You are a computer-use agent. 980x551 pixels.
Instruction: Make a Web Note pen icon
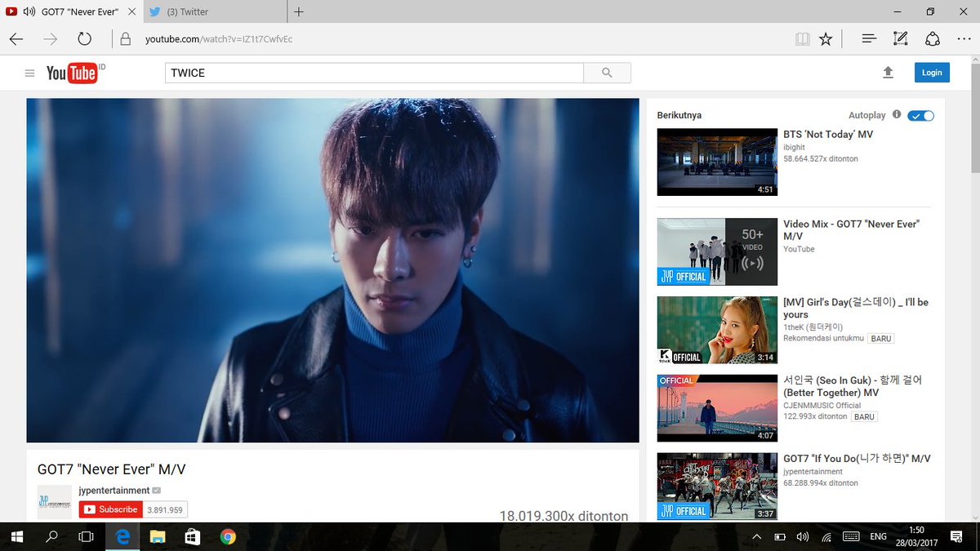point(900,38)
